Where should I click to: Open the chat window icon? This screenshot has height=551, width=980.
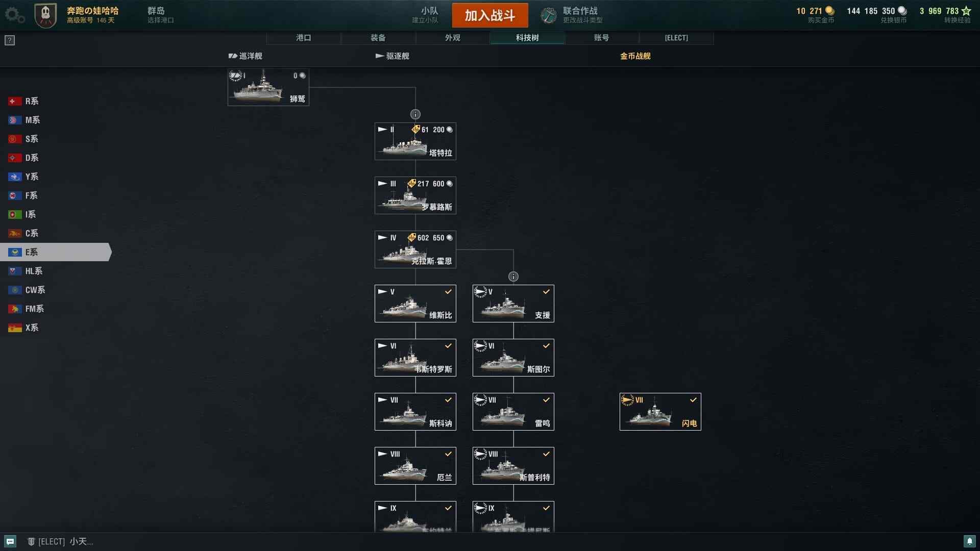10,541
